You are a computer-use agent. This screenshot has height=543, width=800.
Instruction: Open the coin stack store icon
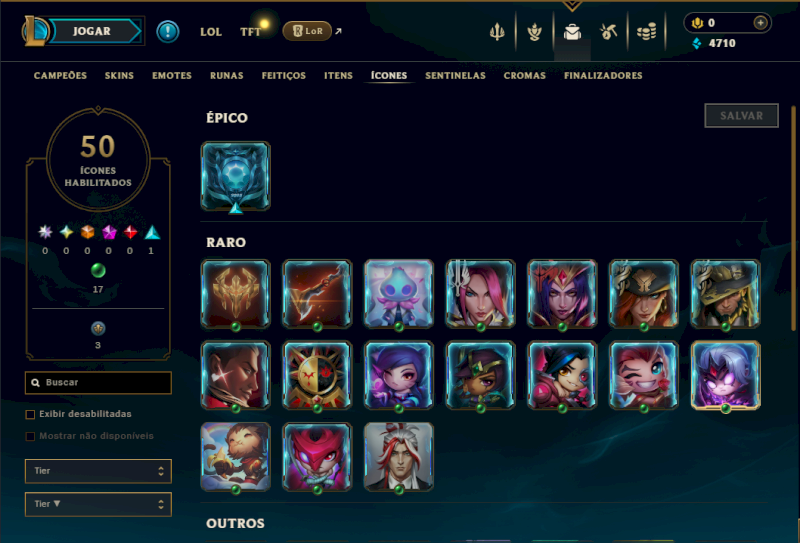pyautogui.click(x=646, y=32)
